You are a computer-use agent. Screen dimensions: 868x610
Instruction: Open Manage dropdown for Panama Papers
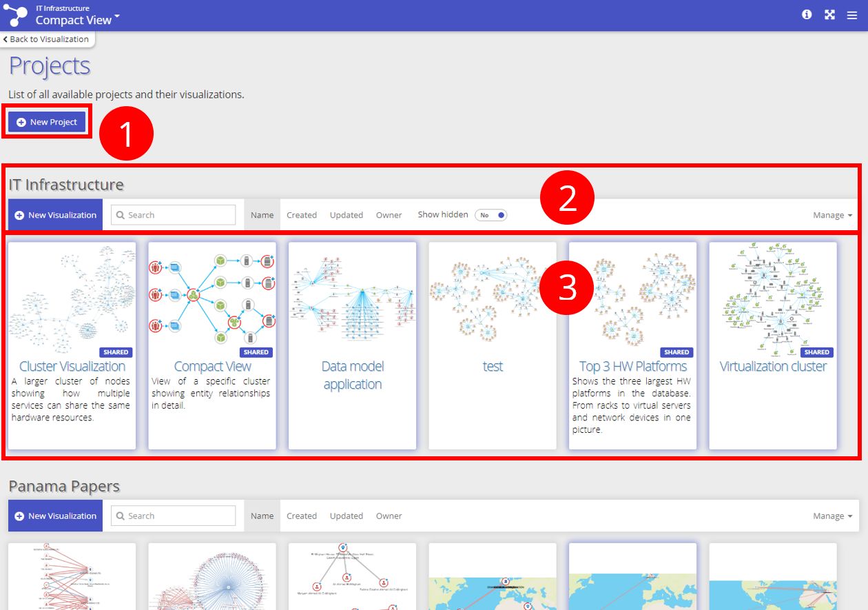(x=832, y=516)
